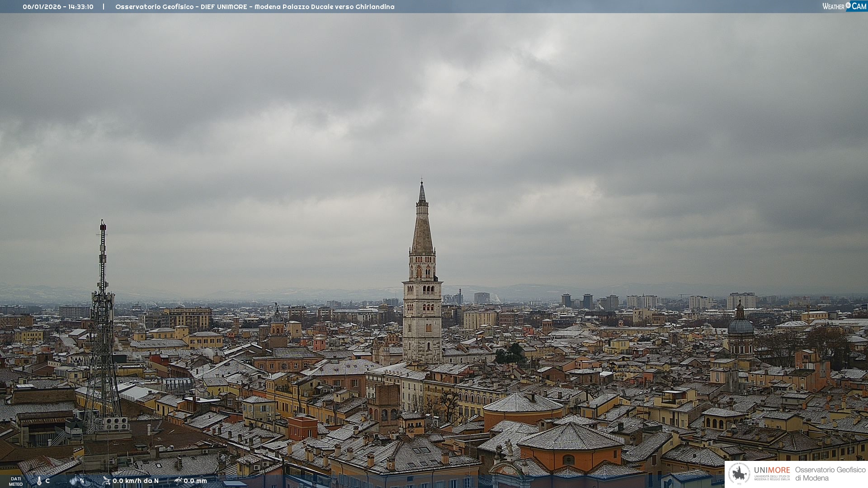Screen dimensions: 868x488
Task: Click the UNIMORE university crest emblem
Action: (739, 474)
